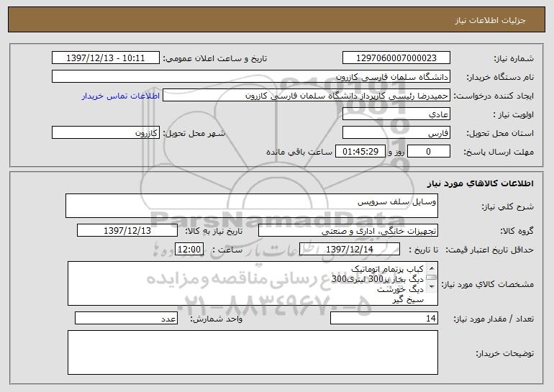This screenshot has height=392, width=554.
Task: Open the buyer contact information link
Action: pyautogui.click(x=121, y=96)
